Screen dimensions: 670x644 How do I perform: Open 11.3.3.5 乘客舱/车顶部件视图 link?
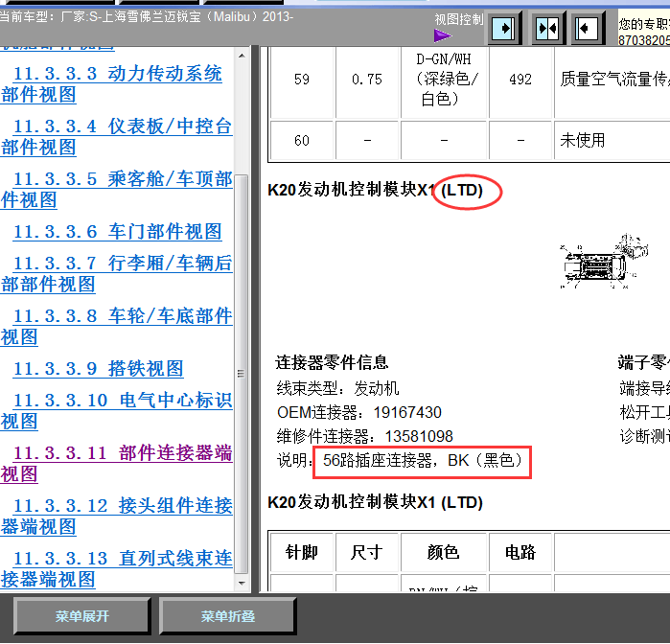[x=117, y=190]
